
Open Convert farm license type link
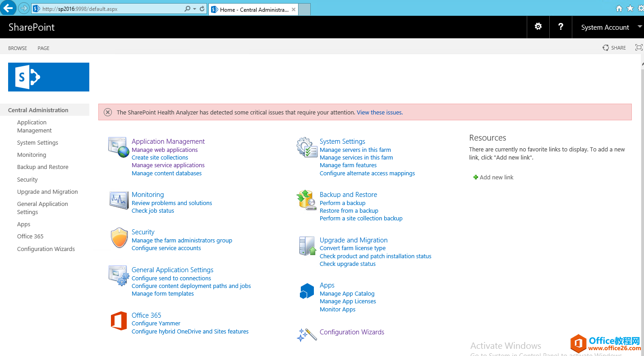(x=353, y=248)
